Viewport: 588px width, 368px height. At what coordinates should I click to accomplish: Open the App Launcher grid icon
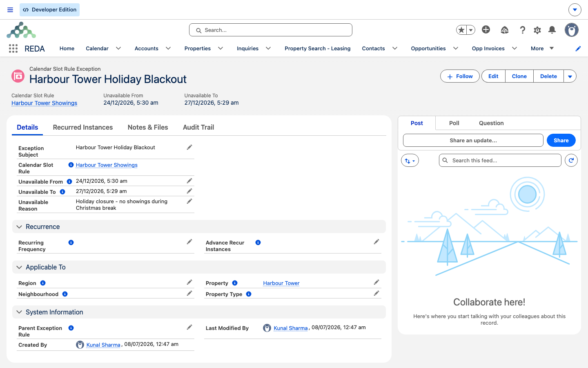click(13, 49)
